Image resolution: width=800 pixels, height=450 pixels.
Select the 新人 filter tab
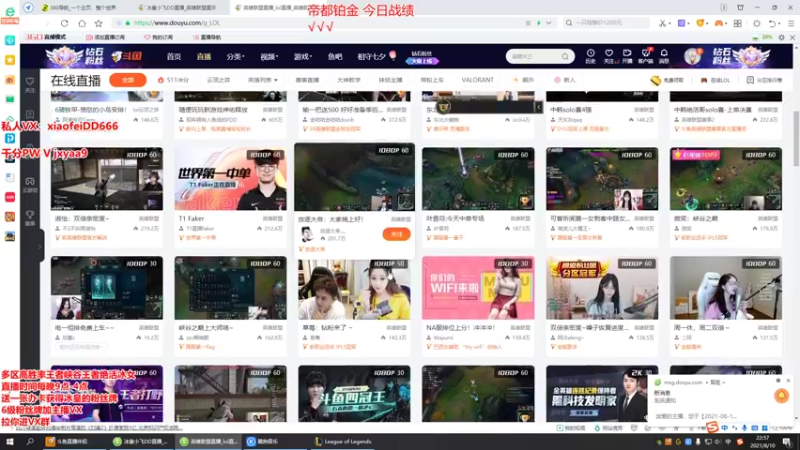565,80
